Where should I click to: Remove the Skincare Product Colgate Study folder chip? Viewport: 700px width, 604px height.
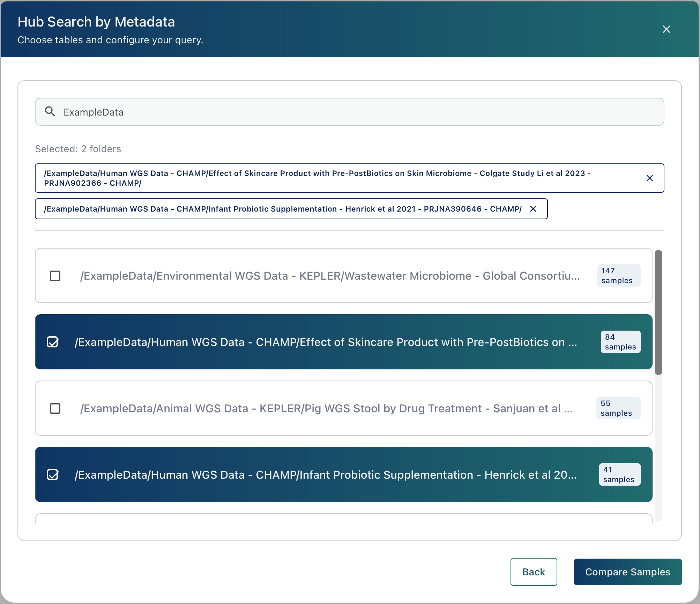(x=649, y=178)
